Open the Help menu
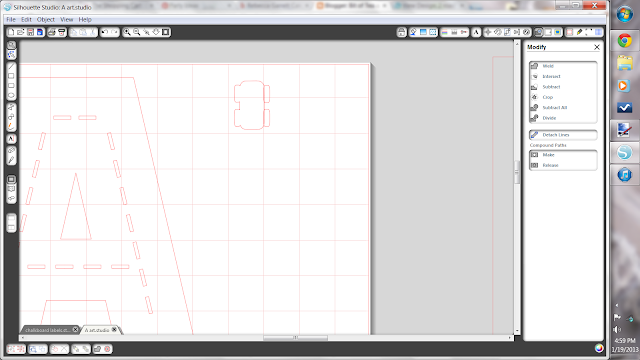The image size is (640, 360). [x=85, y=19]
